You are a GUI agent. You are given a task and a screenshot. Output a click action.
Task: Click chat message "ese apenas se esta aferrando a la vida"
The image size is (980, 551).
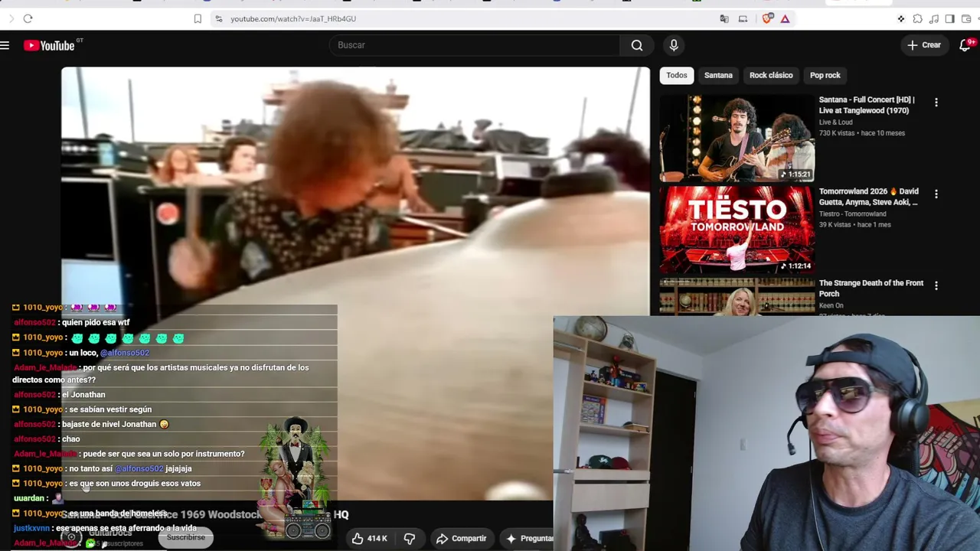click(126, 528)
